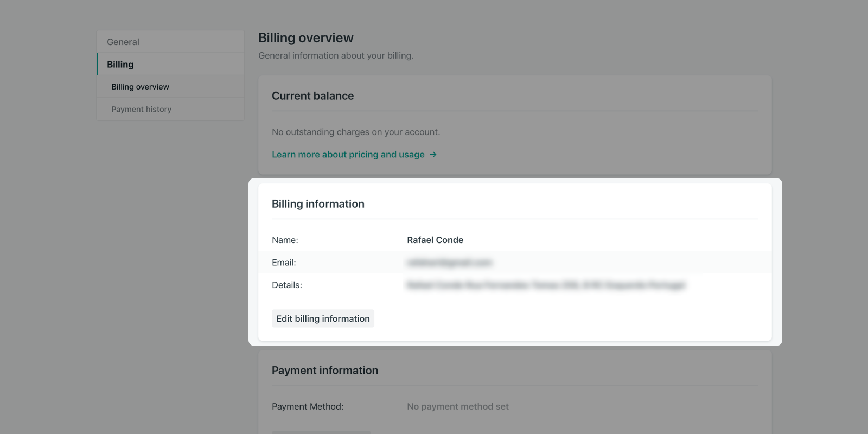
Task: Open Payment history in sidebar
Action: [141, 109]
